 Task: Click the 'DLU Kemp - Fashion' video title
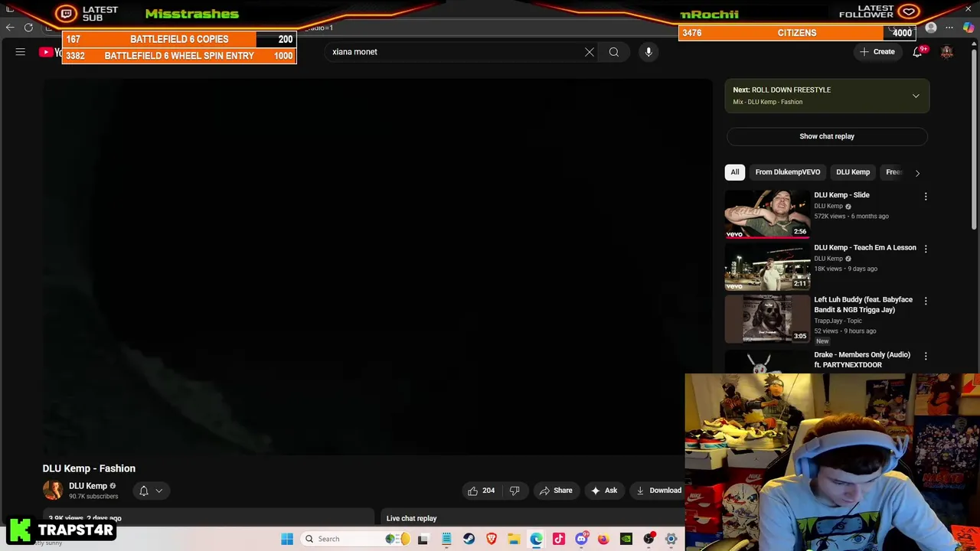(x=89, y=468)
